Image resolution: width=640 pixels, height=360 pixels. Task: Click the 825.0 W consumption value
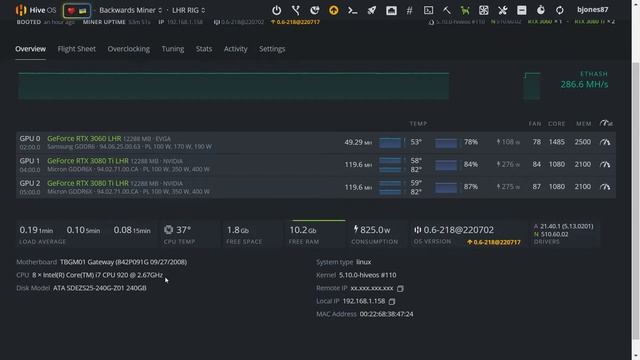pyautogui.click(x=372, y=230)
